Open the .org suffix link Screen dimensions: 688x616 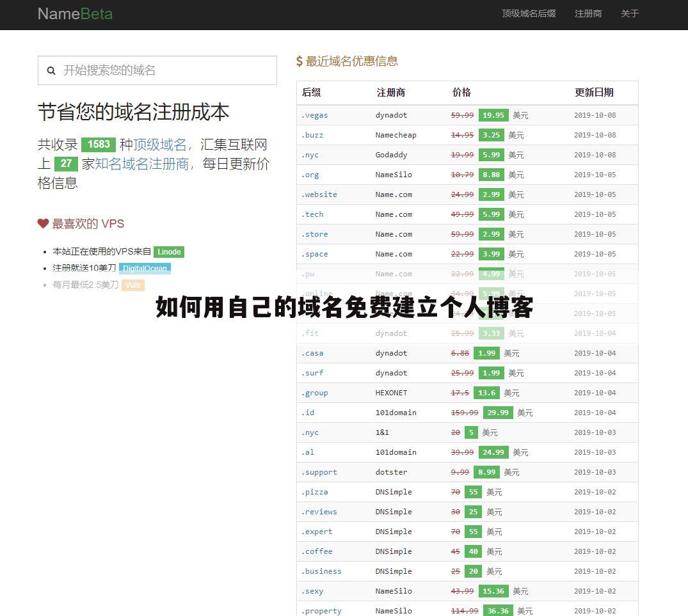click(x=310, y=175)
